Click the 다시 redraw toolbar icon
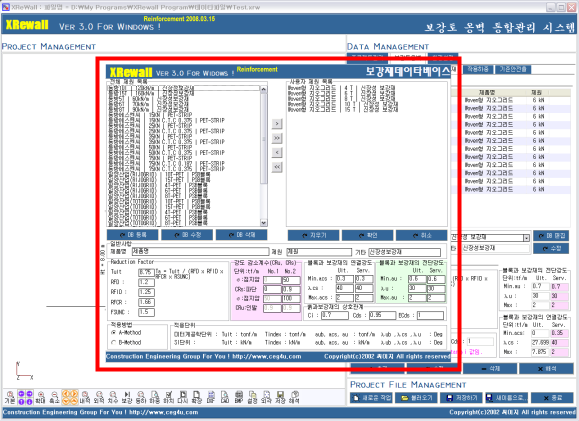Viewport: 579px width, 421px height. [x=183, y=397]
